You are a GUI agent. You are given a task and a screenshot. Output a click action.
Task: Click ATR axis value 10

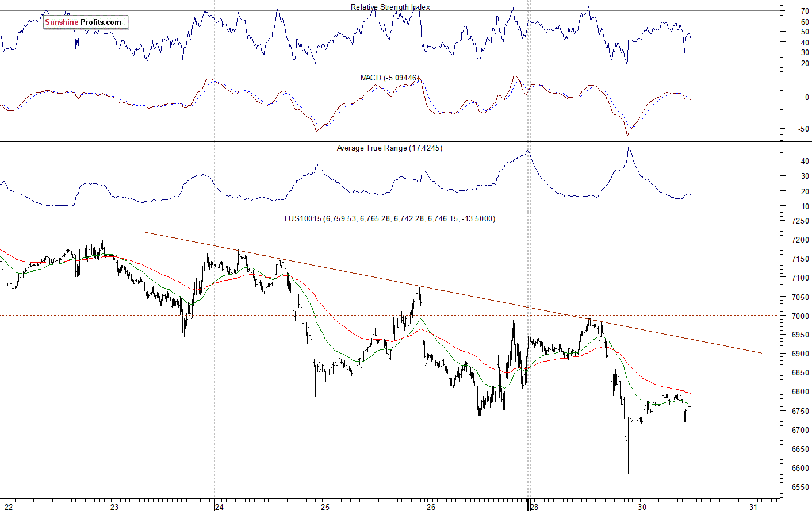[805, 207]
